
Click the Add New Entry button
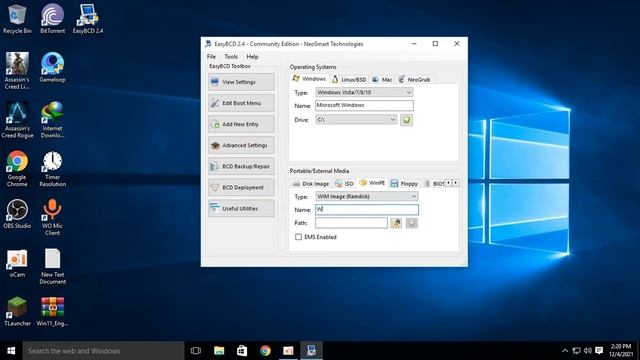pos(241,124)
